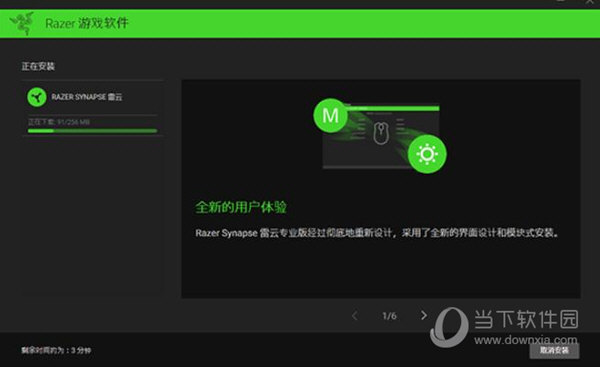
Task: Click the mouse illustration in the slide
Action: pyautogui.click(x=381, y=134)
